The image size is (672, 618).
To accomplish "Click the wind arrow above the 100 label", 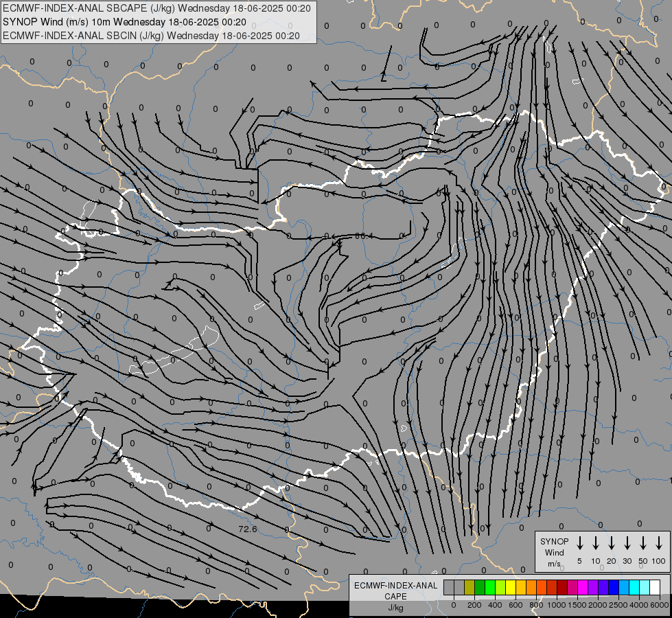I will tap(659, 543).
